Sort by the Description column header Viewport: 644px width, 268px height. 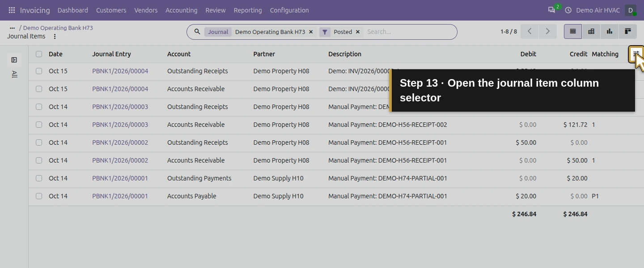tap(345, 54)
